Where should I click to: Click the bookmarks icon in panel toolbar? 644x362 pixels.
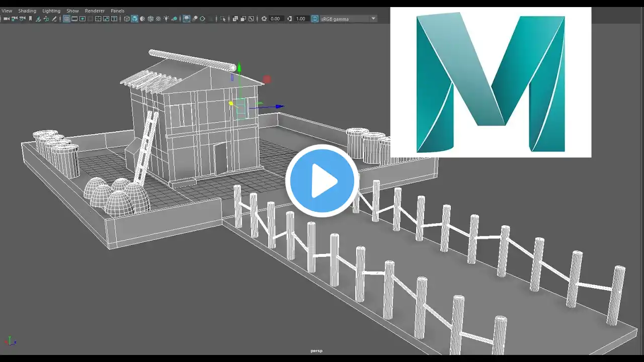coord(30,19)
